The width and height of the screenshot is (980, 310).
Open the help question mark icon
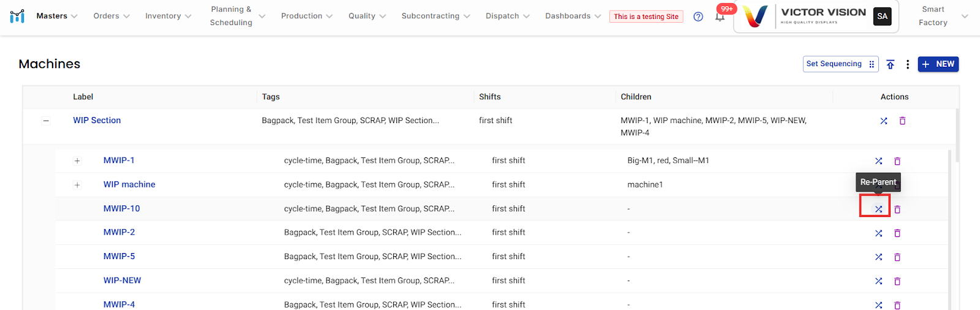point(698,17)
